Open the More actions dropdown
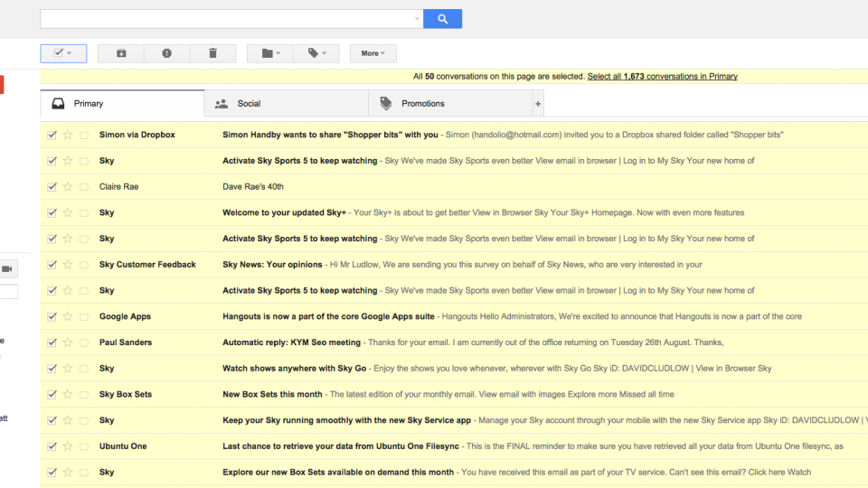Viewport: 868px width, 488px height. click(373, 53)
